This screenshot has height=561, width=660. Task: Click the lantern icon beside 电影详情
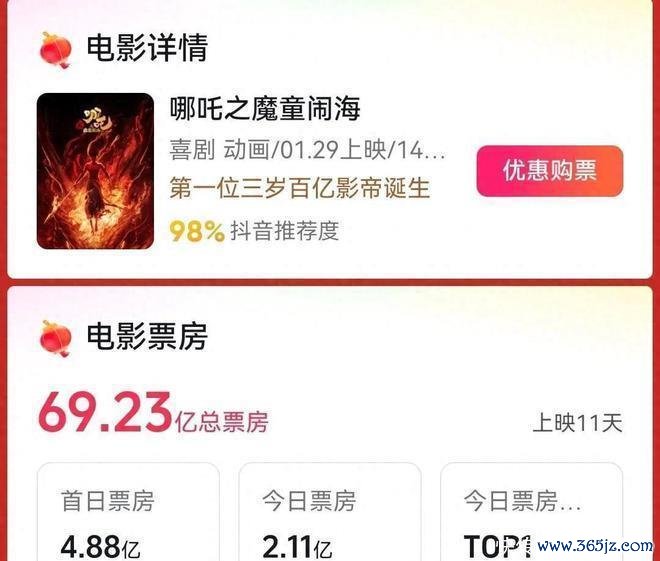[x=56, y=50]
